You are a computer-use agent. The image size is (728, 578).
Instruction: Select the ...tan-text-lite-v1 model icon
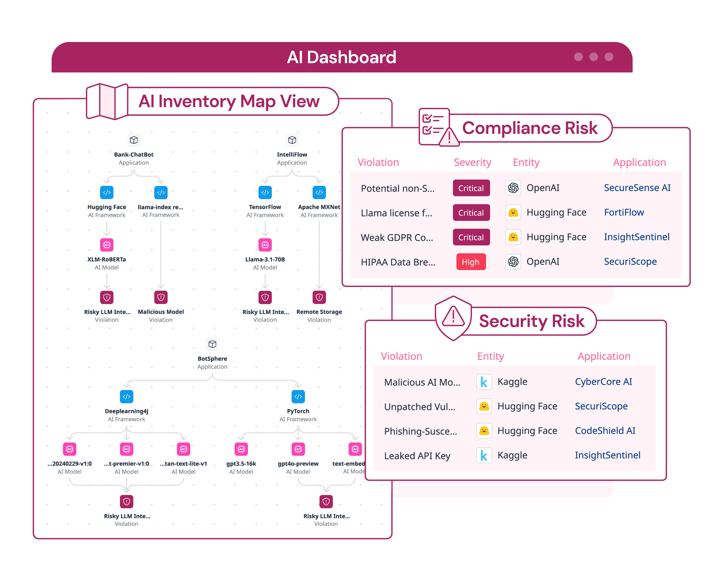point(184,449)
